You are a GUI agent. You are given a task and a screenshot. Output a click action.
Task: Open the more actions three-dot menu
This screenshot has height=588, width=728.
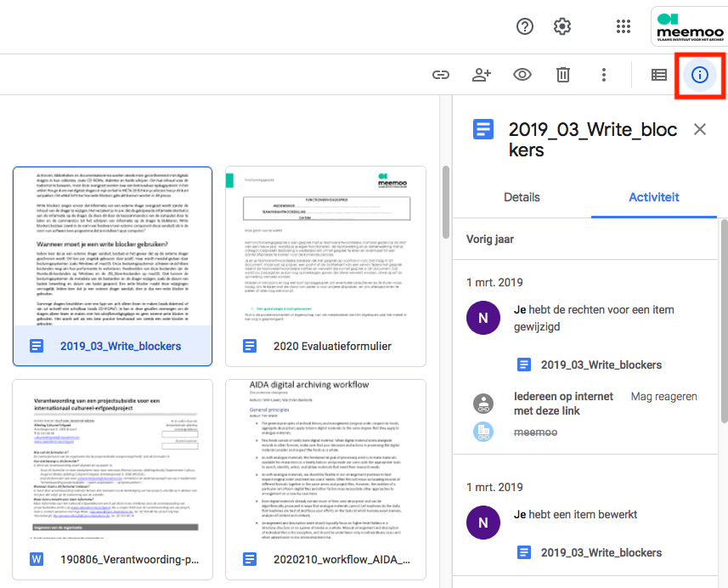[x=604, y=75]
